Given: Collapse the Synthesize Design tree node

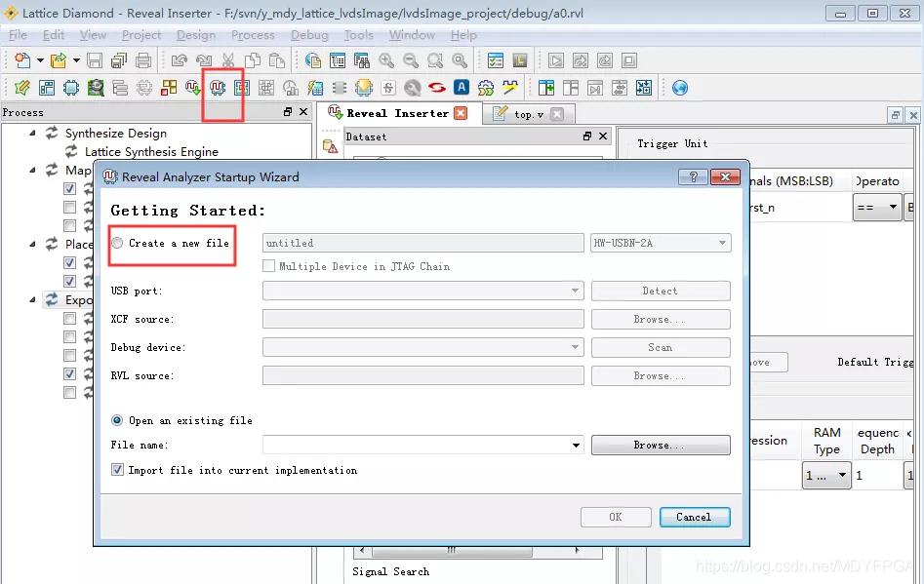Looking at the screenshot, I should (x=32, y=133).
